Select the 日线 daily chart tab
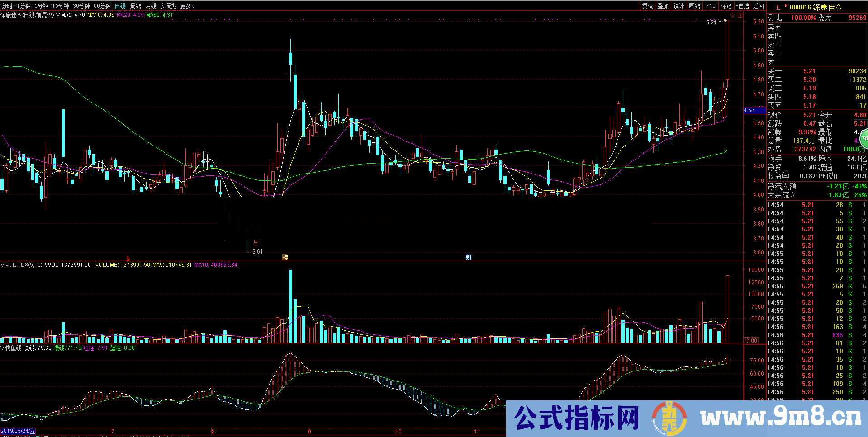The width and height of the screenshot is (868, 437). (120, 6)
